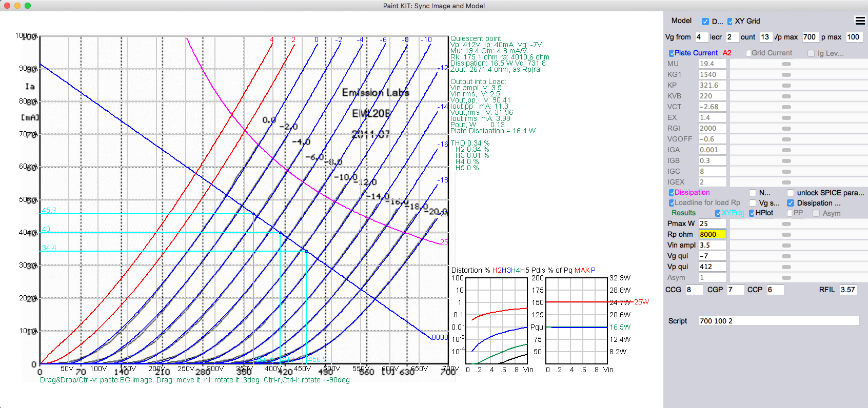Screen dimensions: 868x408
Task: Click the Vp qui field 412
Action: coord(712,267)
